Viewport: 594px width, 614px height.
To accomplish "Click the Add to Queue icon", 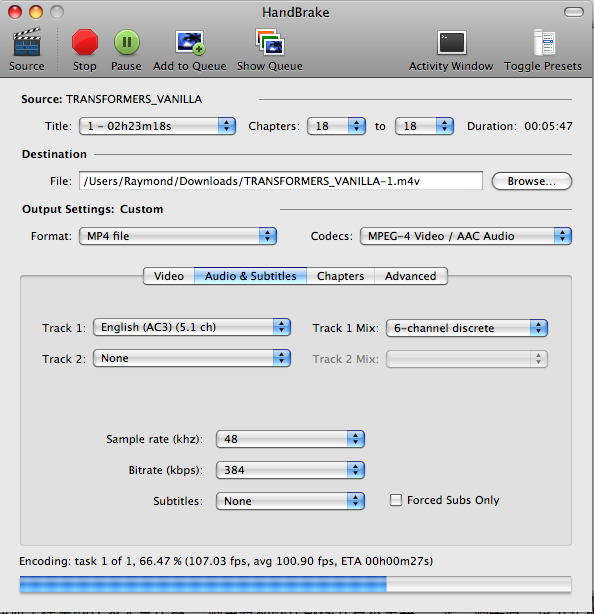I will pyautogui.click(x=190, y=42).
